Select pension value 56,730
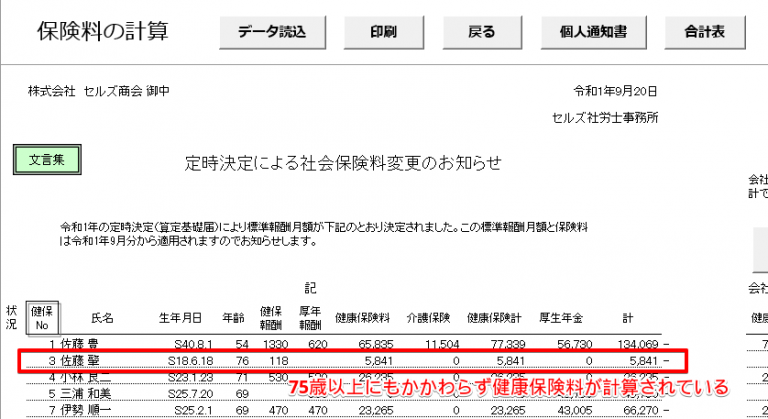768x419 pixels. [575, 345]
